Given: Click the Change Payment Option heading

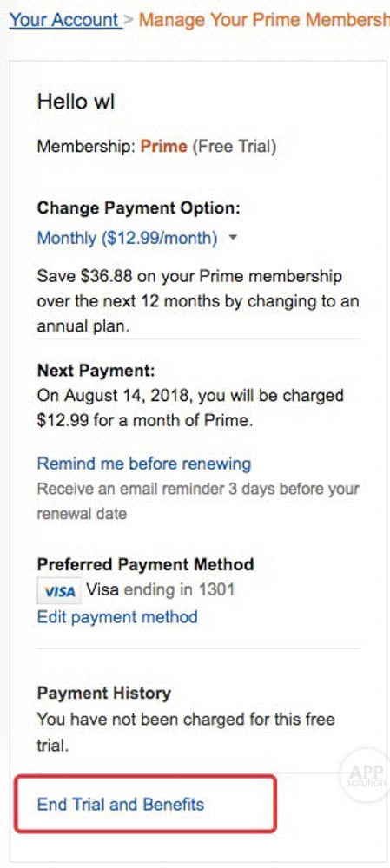Looking at the screenshot, I should 139,208.
